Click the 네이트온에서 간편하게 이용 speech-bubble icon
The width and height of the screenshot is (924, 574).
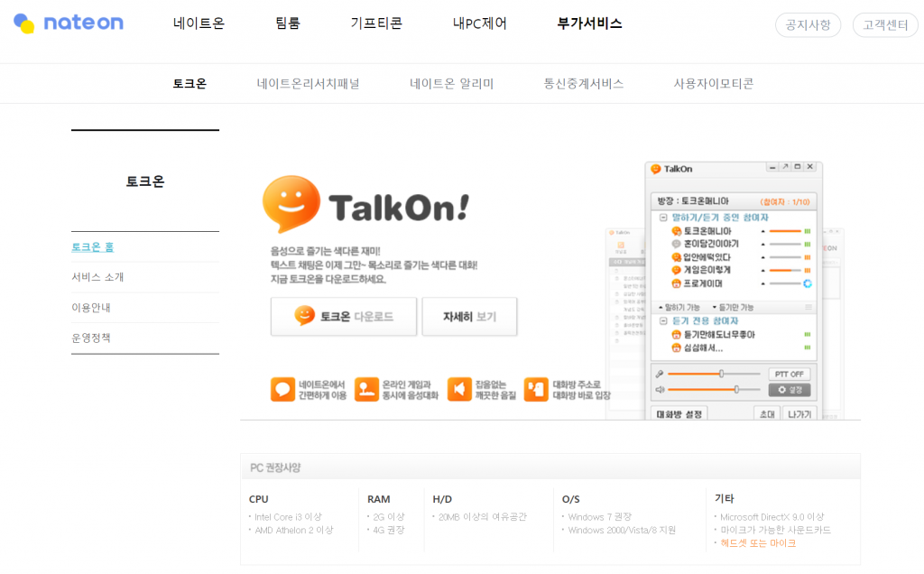tap(282, 390)
